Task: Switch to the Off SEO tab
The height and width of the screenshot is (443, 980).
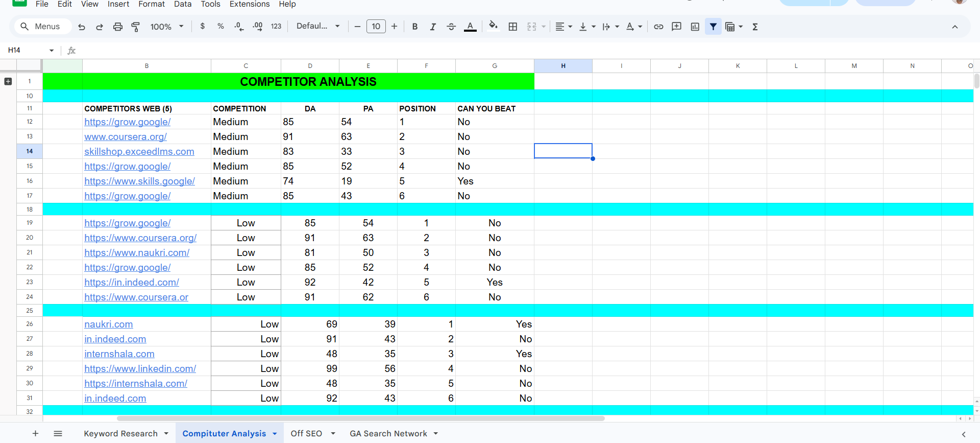Action: tap(306, 433)
